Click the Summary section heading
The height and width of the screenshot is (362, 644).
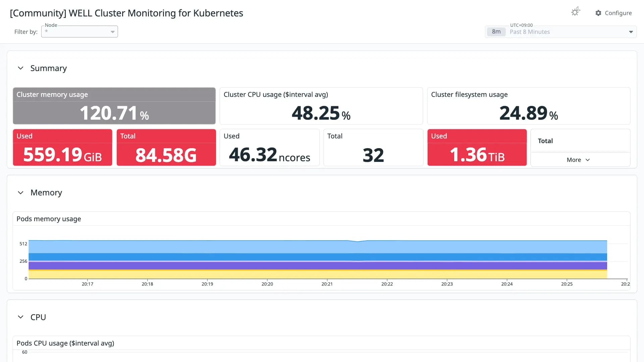[x=49, y=68]
